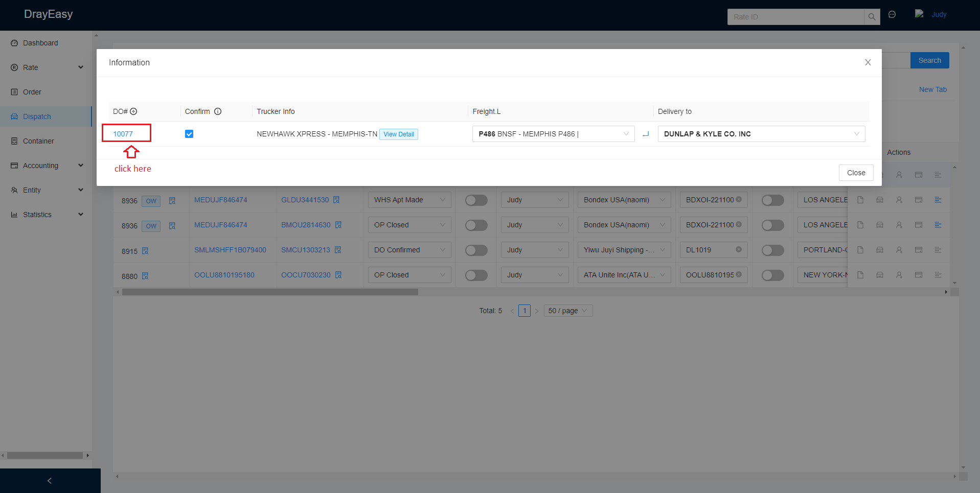Click the table's horizontal scrollbar
The image size is (980, 493).
[x=270, y=292]
